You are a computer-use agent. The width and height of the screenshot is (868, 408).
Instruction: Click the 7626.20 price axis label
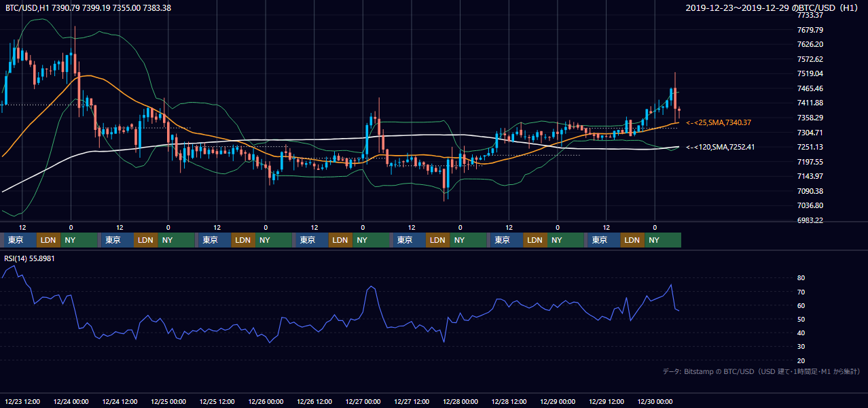click(810, 44)
